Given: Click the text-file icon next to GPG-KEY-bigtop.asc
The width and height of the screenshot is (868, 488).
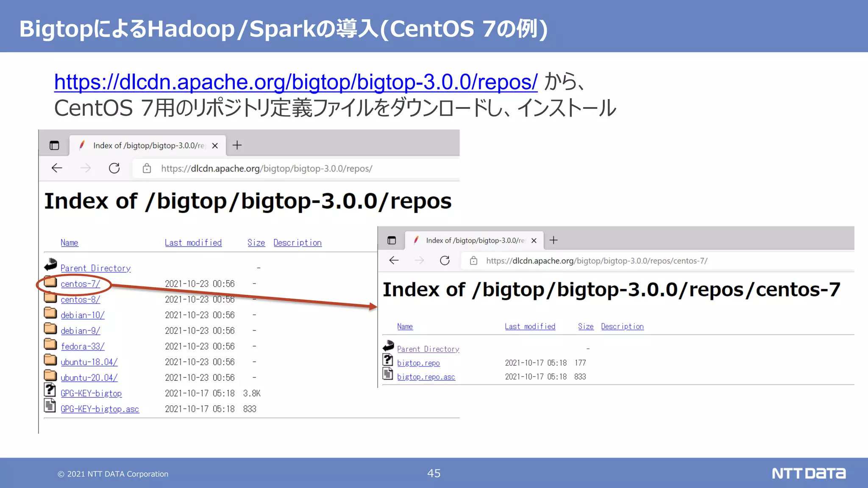Looking at the screenshot, I should pyautogui.click(x=50, y=406).
